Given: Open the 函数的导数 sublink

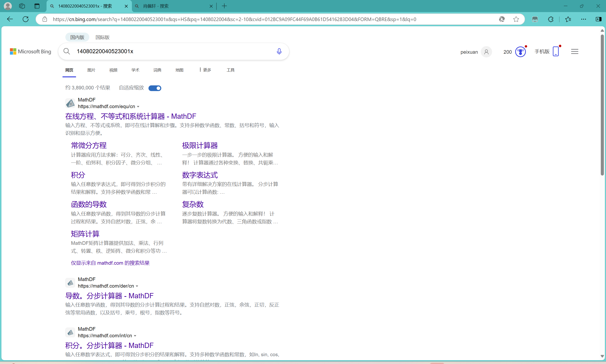Looking at the screenshot, I should pos(89,204).
